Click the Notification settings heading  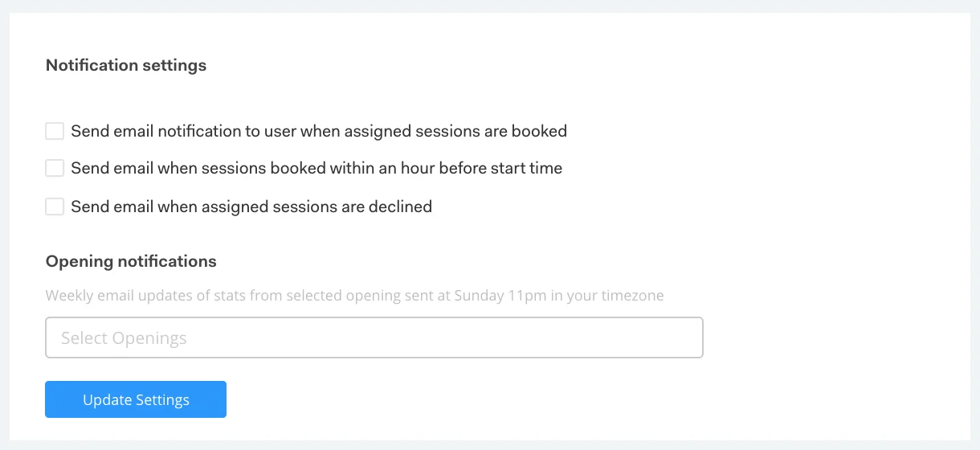click(126, 65)
